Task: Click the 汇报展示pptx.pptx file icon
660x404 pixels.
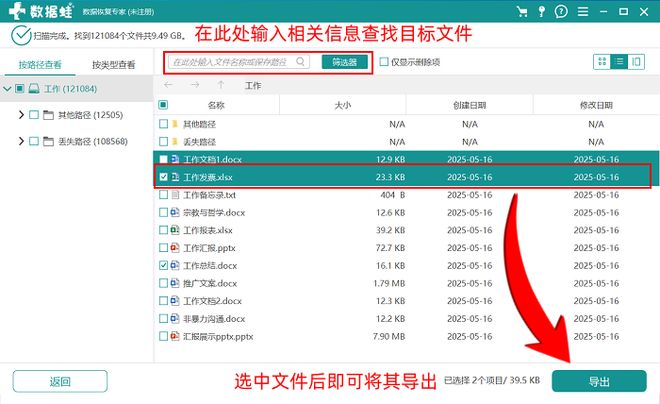Action: click(175, 336)
